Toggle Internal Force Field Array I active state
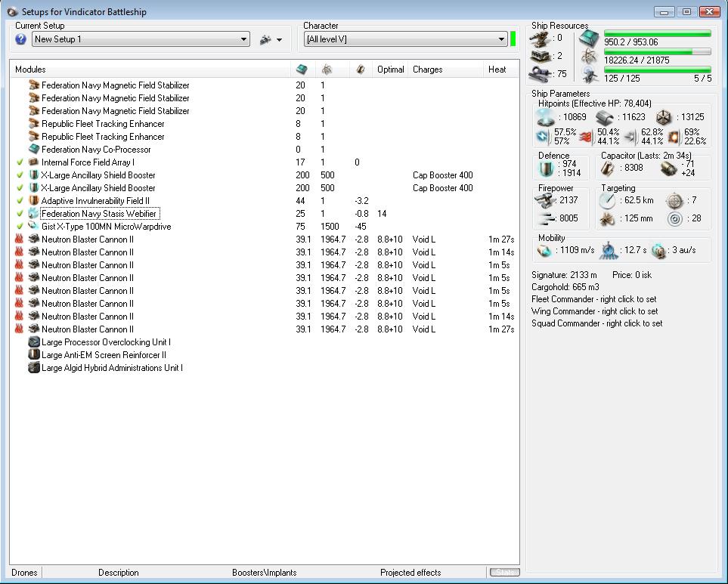The width and height of the screenshot is (728, 584). point(20,162)
